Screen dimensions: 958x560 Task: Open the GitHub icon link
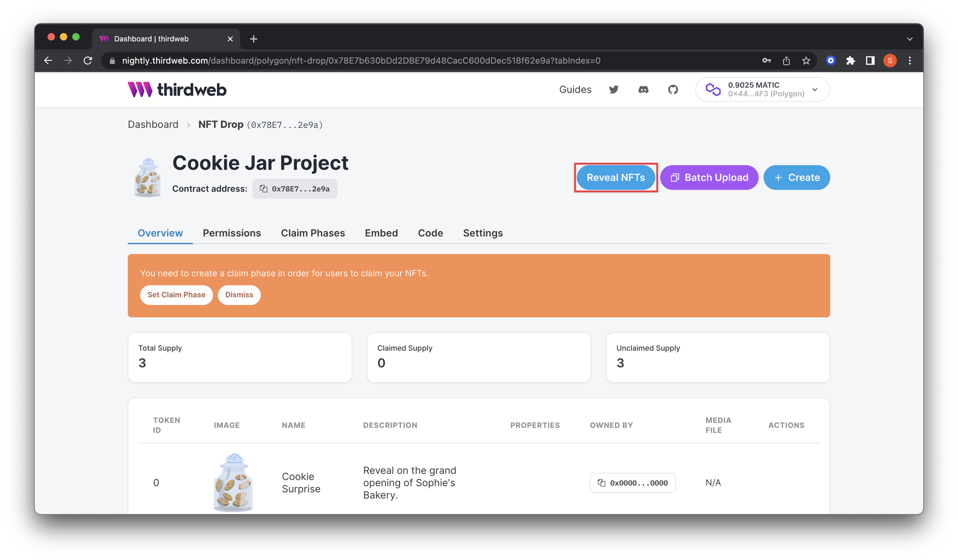coord(673,90)
